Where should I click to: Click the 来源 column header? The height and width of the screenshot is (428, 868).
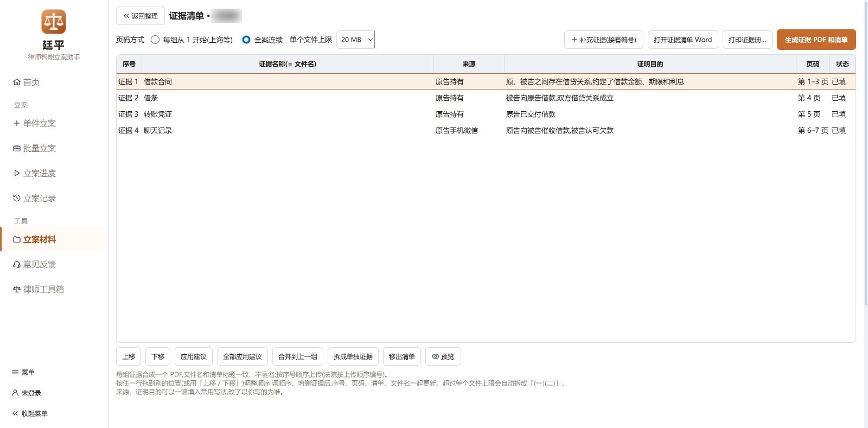[x=469, y=64]
